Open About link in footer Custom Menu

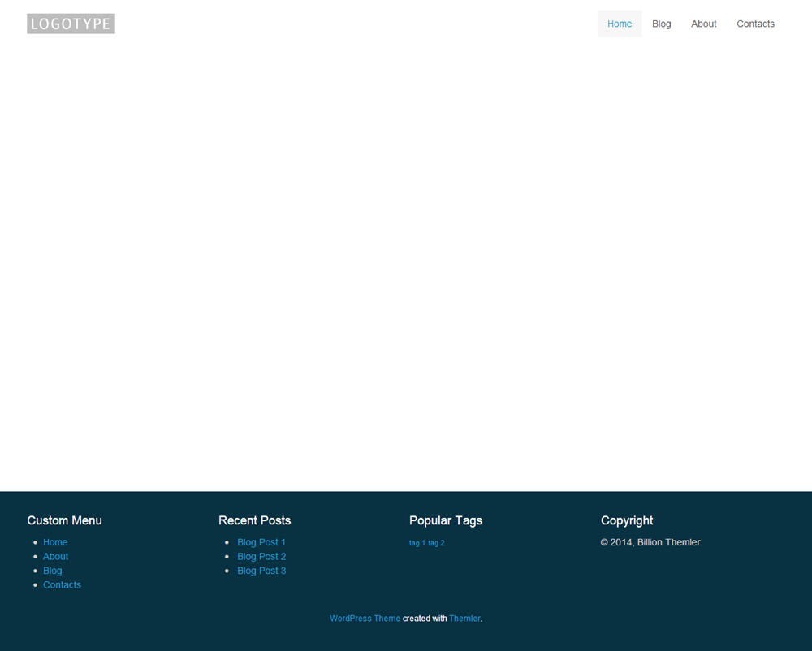56,557
